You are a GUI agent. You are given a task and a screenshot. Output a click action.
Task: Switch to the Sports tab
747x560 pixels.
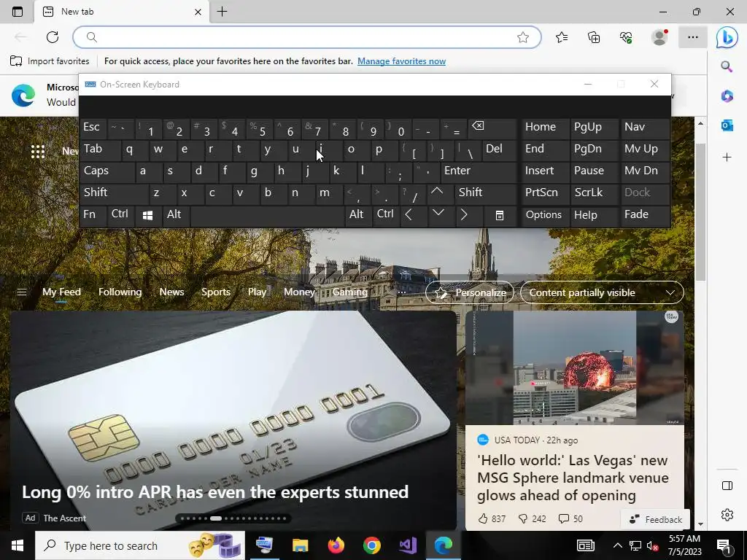(x=216, y=292)
